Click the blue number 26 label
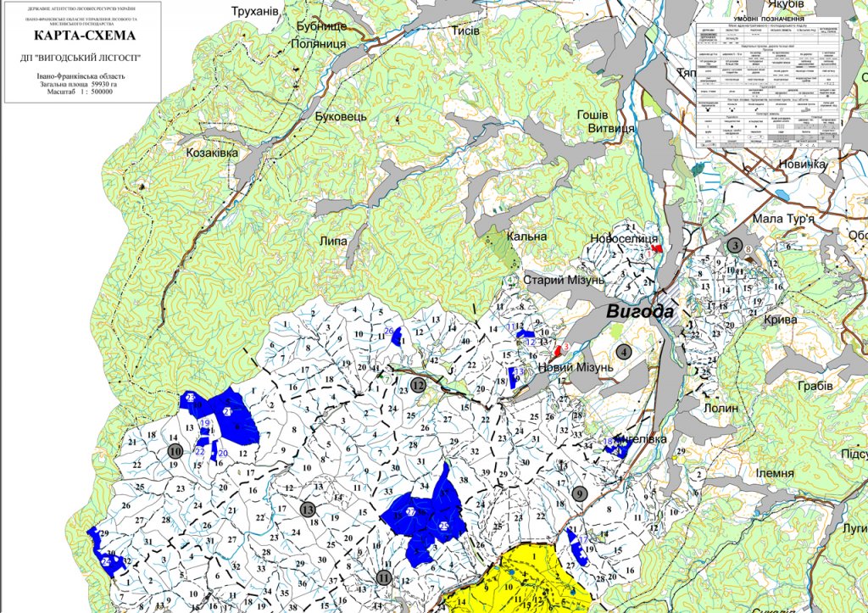The image size is (868, 613). pyautogui.click(x=388, y=332)
